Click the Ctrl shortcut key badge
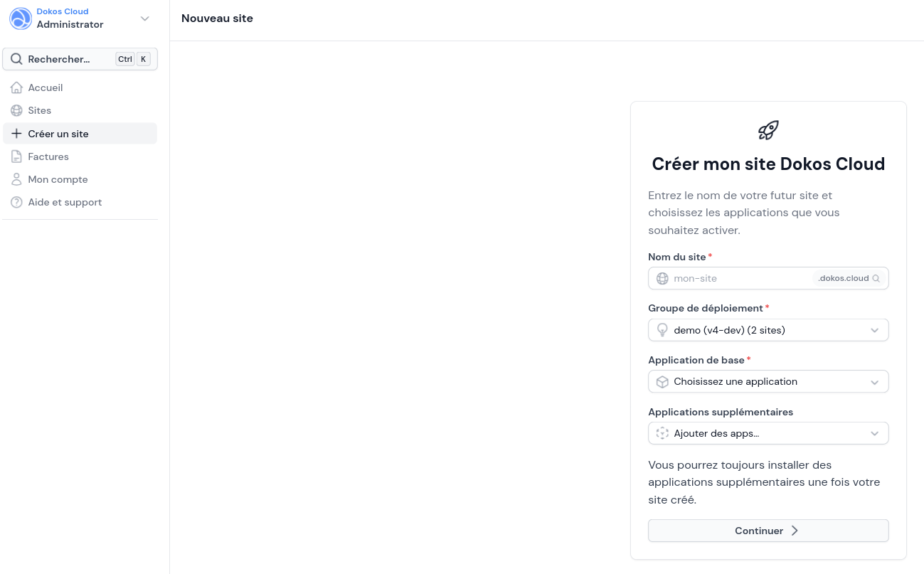 (x=125, y=59)
